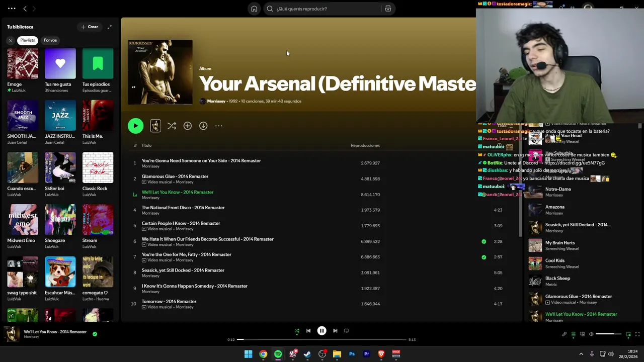Add album to library with plus icon
This screenshot has height=362, width=644.
click(188, 126)
